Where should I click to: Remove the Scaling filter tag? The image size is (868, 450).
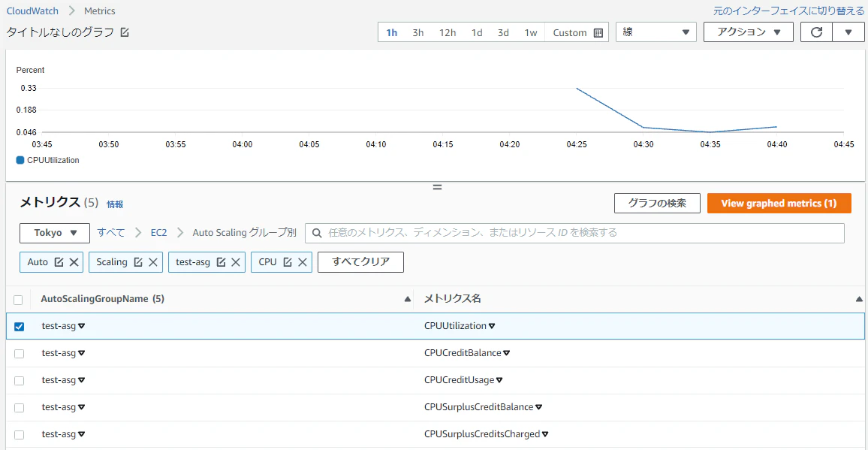pos(152,262)
